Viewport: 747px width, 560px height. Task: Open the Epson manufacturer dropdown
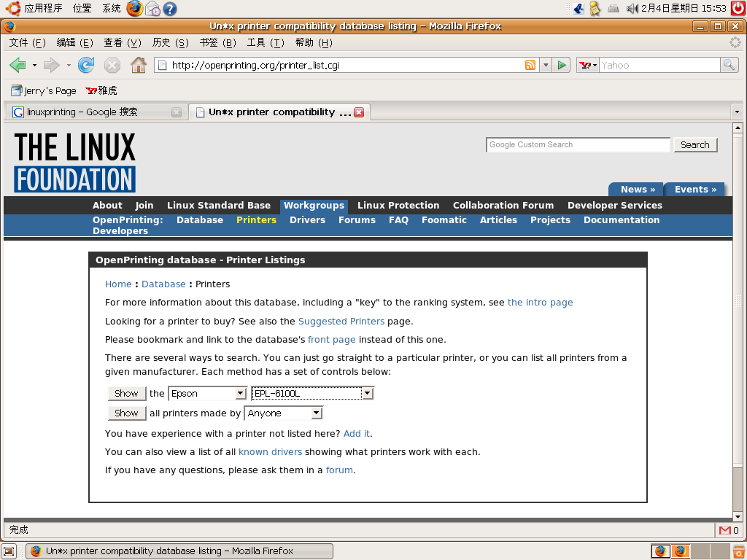(x=208, y=394)
